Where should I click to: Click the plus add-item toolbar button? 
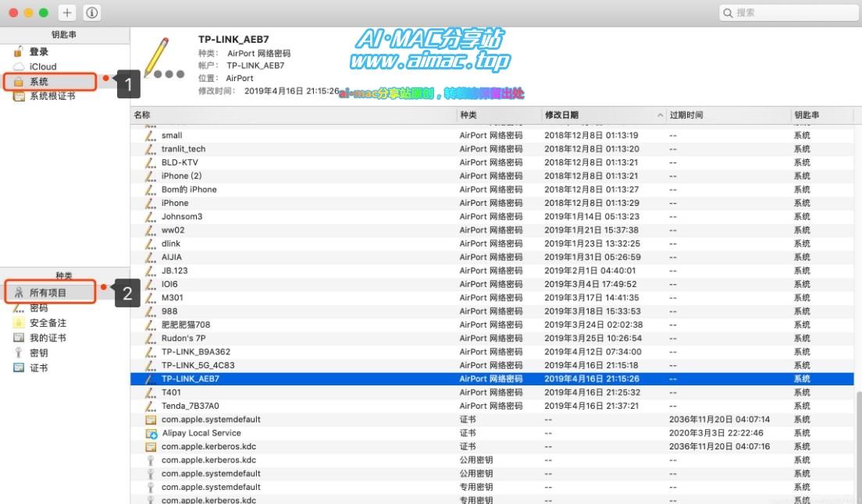67,12
